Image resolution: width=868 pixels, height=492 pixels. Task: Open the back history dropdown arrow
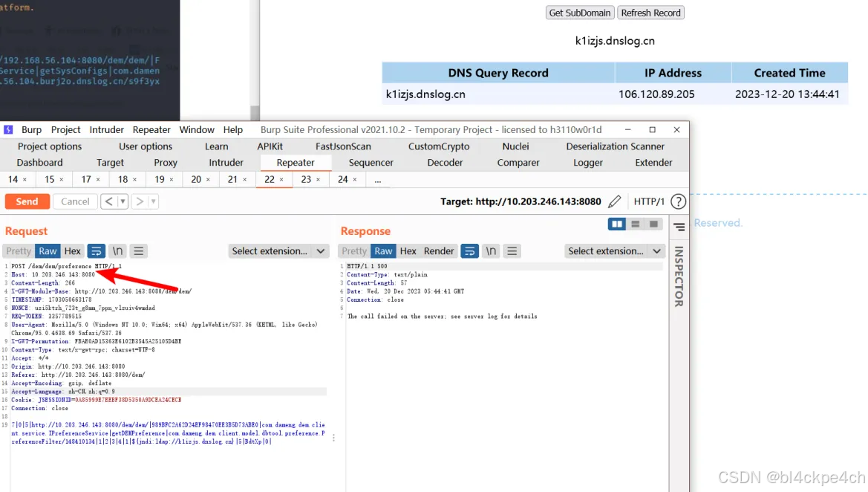pyautogui.click(x=123, y=201)
